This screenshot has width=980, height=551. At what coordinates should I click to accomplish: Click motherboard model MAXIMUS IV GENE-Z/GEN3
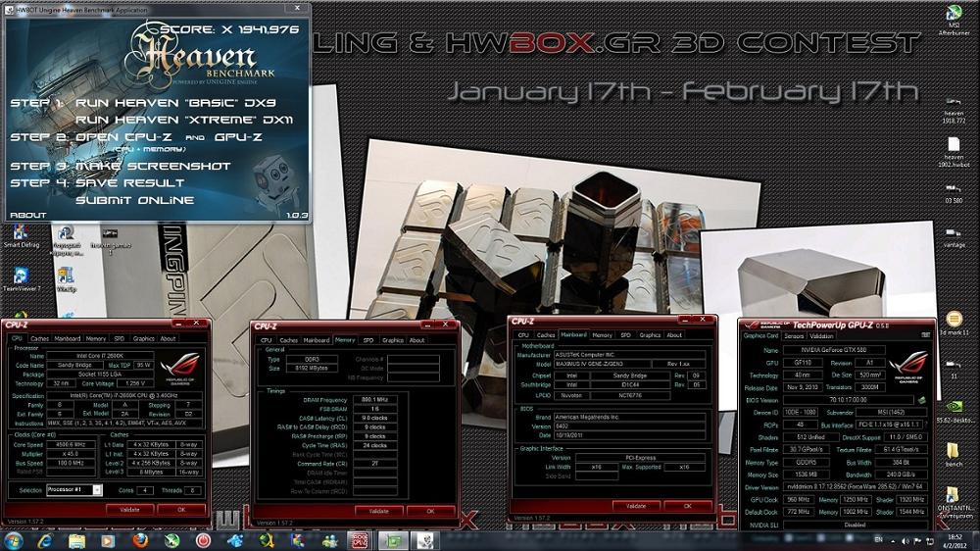point(601,364)
